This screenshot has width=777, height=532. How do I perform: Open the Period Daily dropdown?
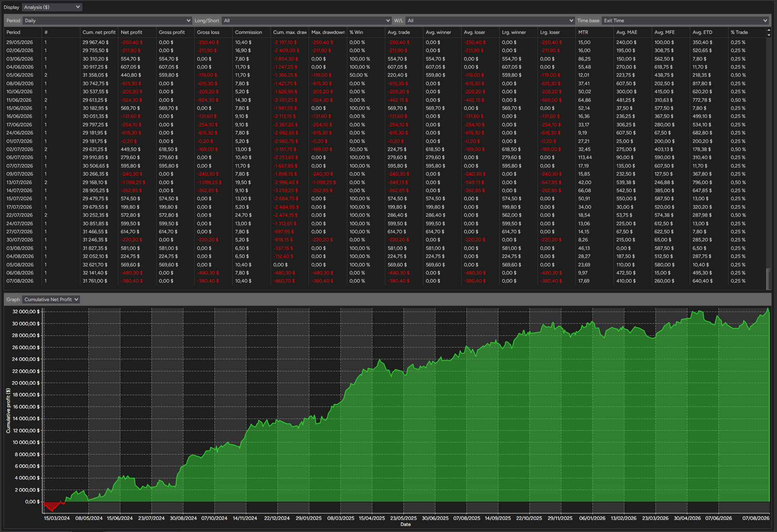107,21
